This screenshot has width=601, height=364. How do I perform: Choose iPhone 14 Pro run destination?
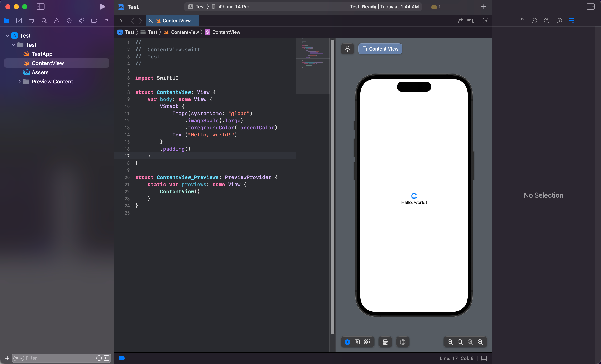click(234, 7)
